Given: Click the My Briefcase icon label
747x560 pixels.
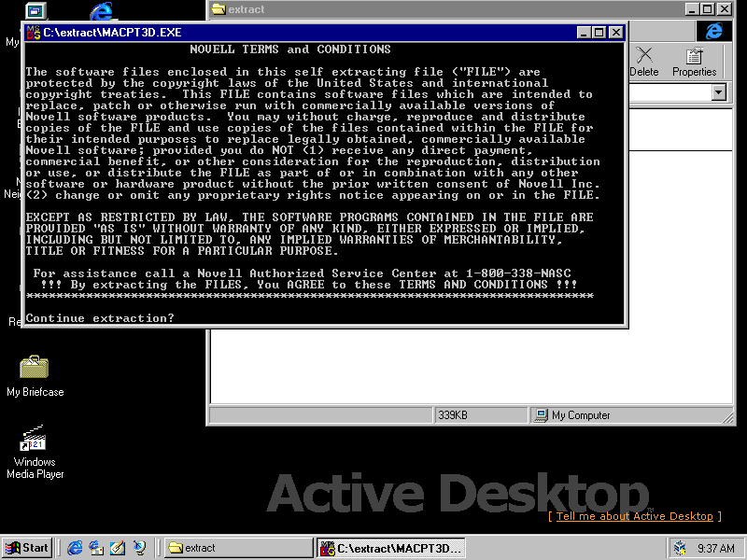Looking at the screenshot, I should tap(35, 392).
